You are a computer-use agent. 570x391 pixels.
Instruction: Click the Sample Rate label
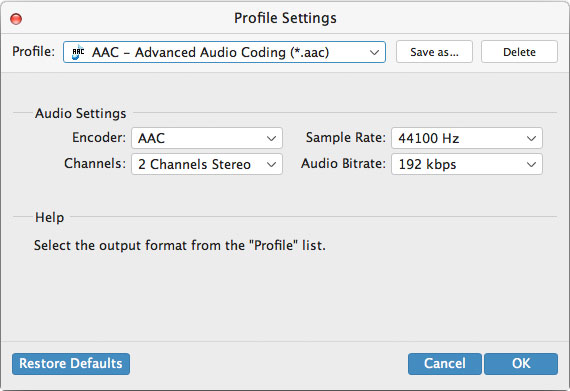click(345, 138)
